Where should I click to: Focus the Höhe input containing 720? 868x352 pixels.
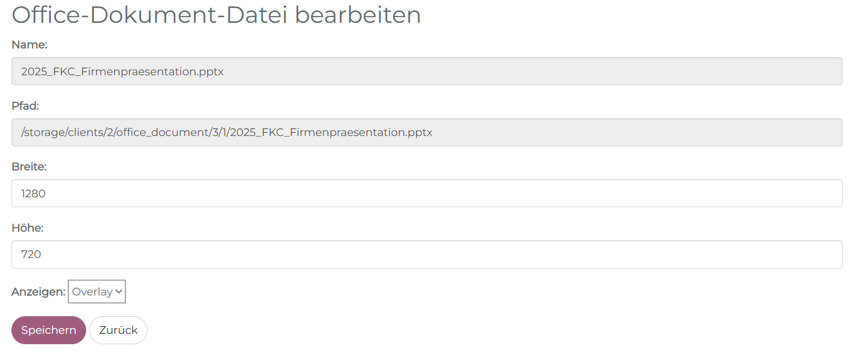coord(426,254)
